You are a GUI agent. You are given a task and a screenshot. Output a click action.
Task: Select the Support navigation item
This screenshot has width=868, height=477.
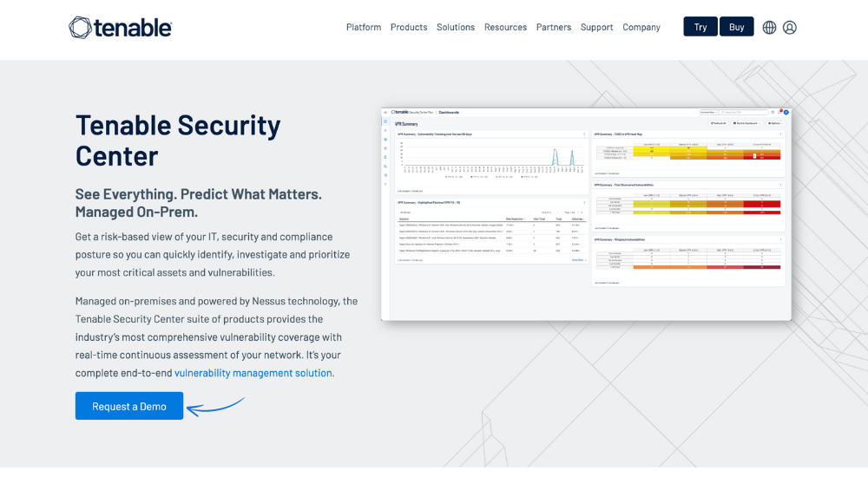(596, 27)
